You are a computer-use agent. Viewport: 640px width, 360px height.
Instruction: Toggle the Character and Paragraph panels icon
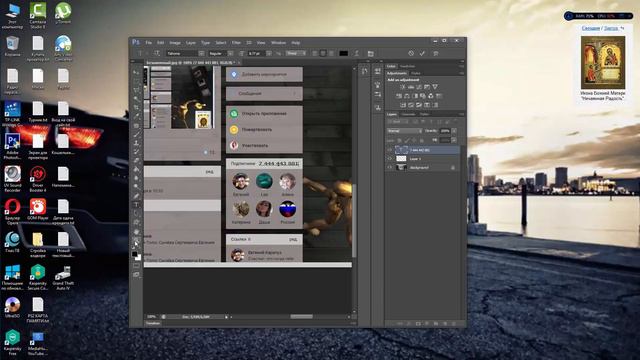[x=371, y=53]
